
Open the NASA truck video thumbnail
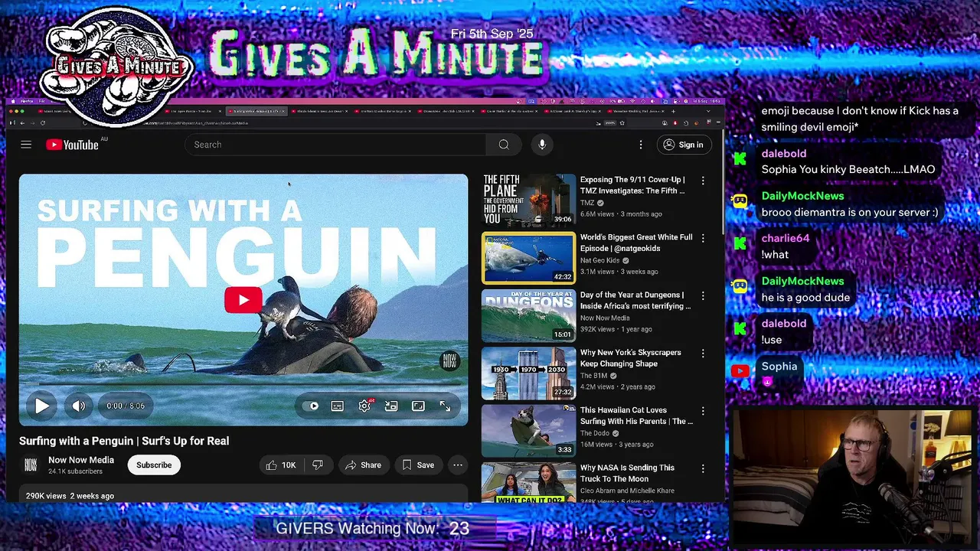[x=528, y=482]
